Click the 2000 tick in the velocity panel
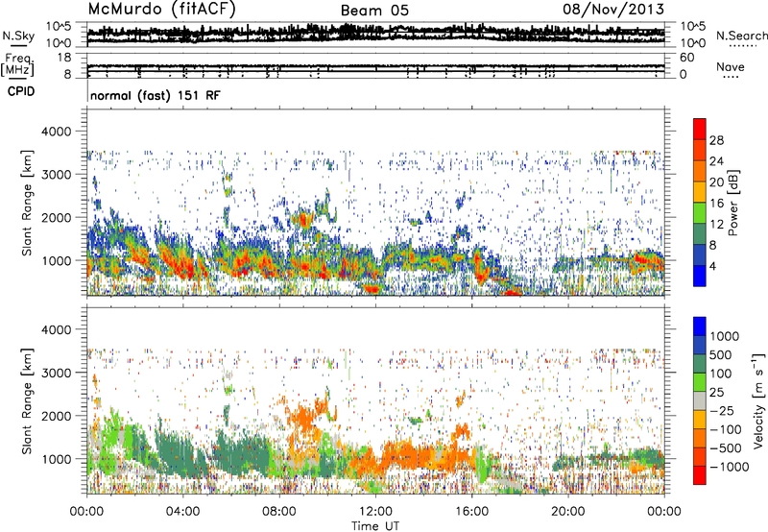The image size is (768, 532). point(57,416)
